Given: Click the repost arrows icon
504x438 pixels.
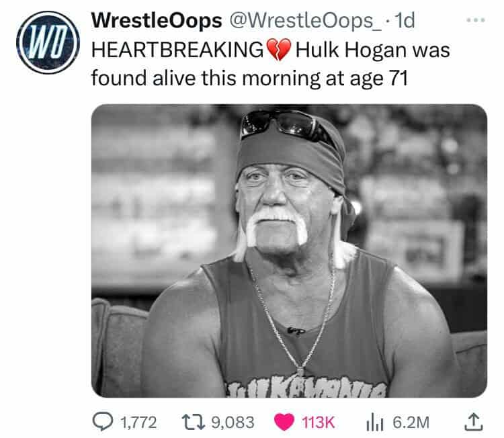Looking at the screenshot, I should [193, 422].
